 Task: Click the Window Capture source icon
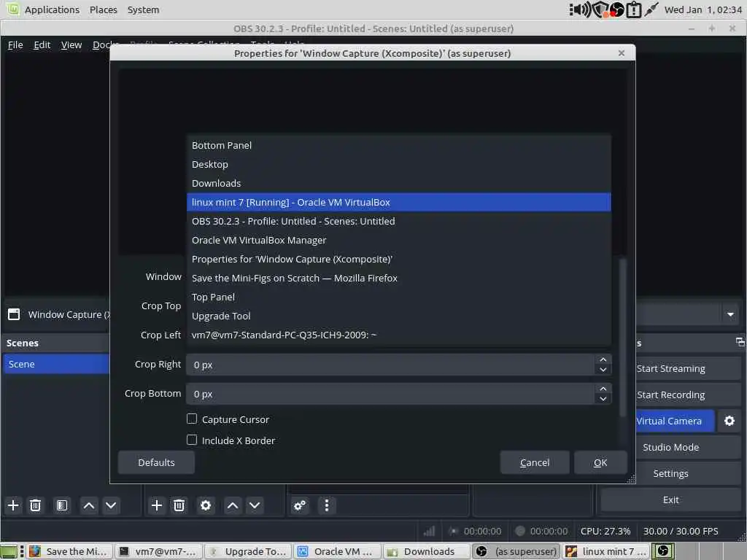click(x=14, y=314)
